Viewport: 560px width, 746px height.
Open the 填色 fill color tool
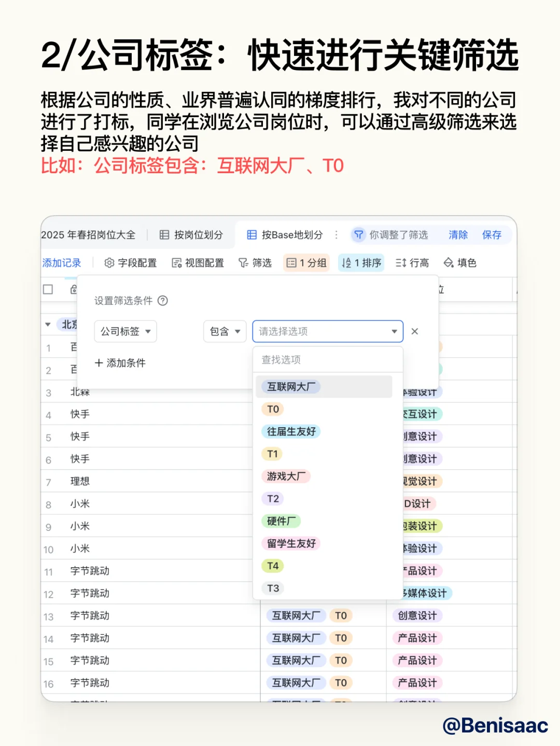(460, 263)
